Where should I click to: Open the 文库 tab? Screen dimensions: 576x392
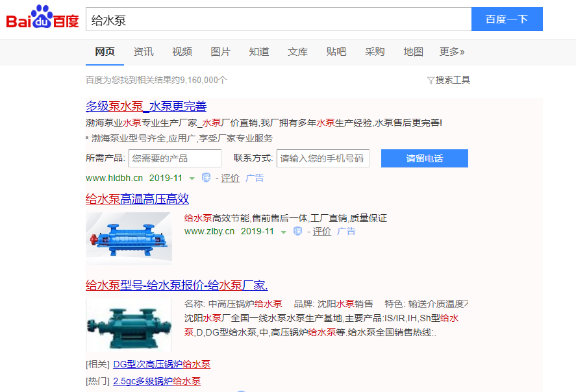(297, 52)
